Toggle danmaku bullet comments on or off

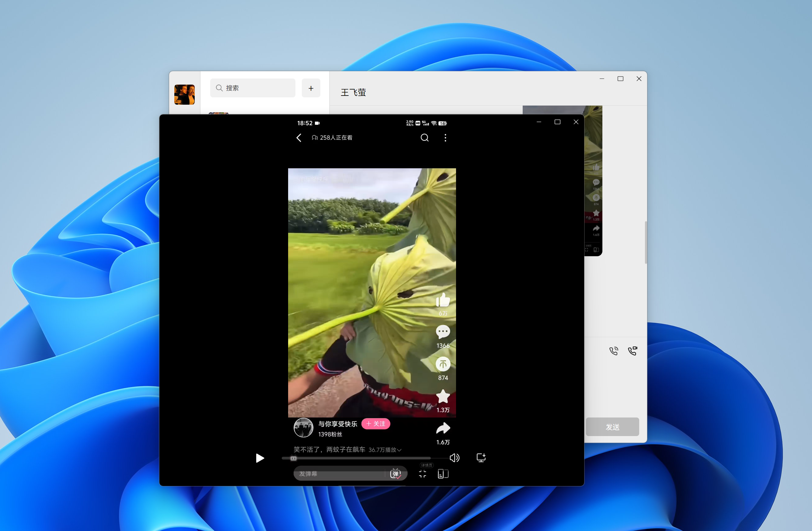(396, 474)
